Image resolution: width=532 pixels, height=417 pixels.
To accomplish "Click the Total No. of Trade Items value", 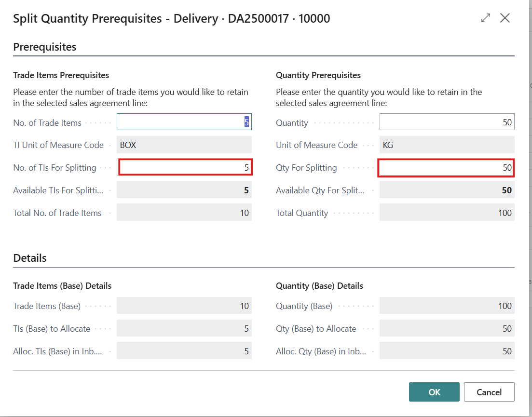I will pyautogui.click(x=184, y=213).
